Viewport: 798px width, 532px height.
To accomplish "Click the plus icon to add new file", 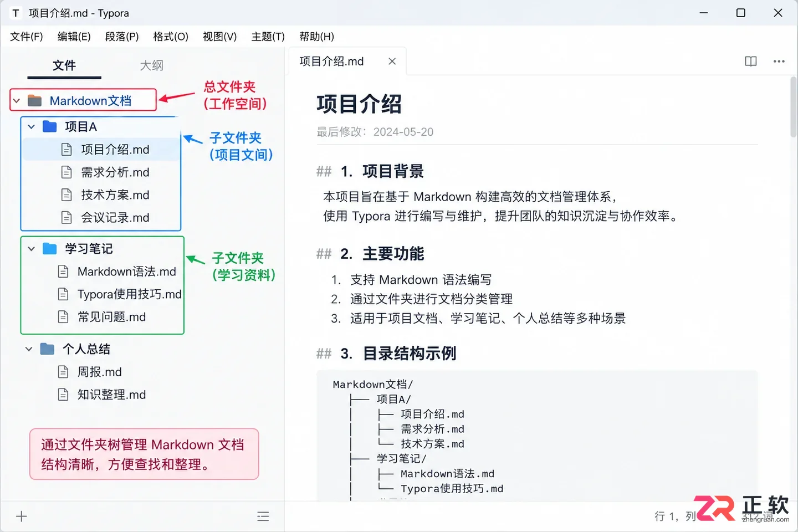I will [22, 516].
